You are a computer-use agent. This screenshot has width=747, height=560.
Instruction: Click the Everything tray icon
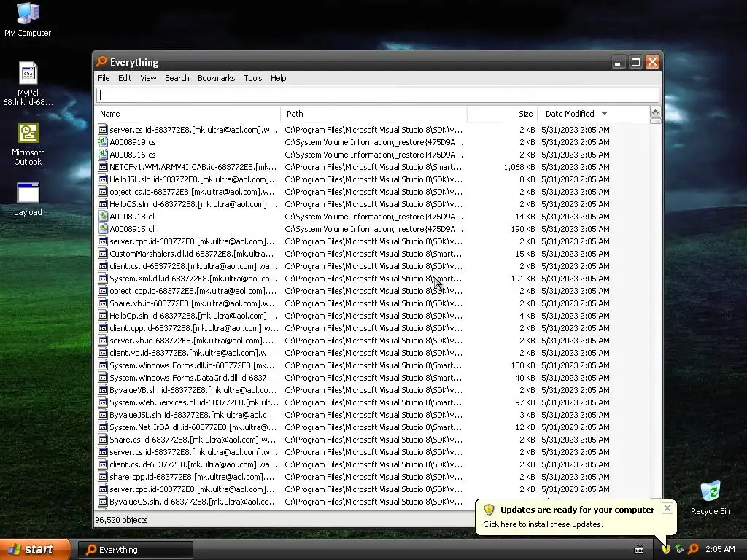pos(693,549)
